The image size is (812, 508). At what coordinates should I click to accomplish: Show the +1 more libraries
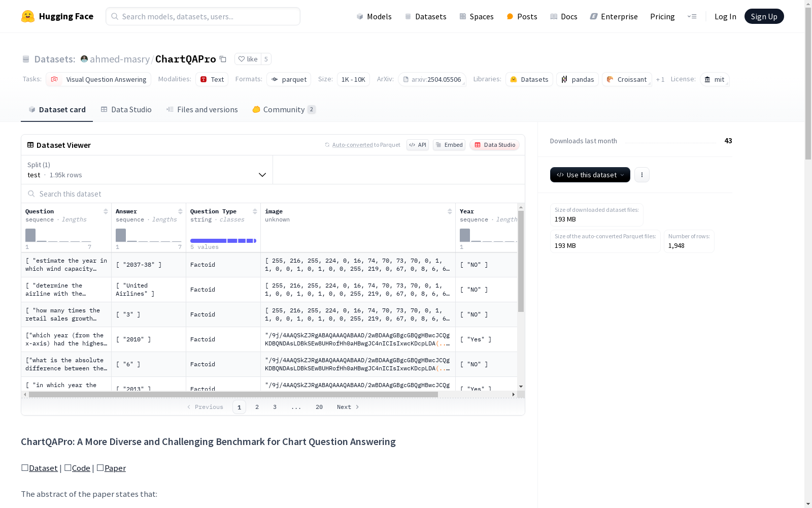[x=660, y=79]
